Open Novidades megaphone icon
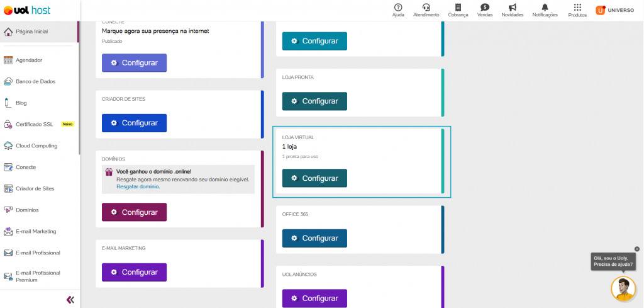 [512, 8]
